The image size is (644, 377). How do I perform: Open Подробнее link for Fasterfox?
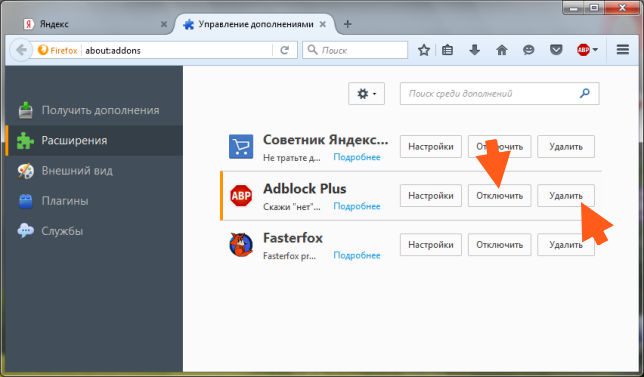pyautogui.click(x=357, y=255)
